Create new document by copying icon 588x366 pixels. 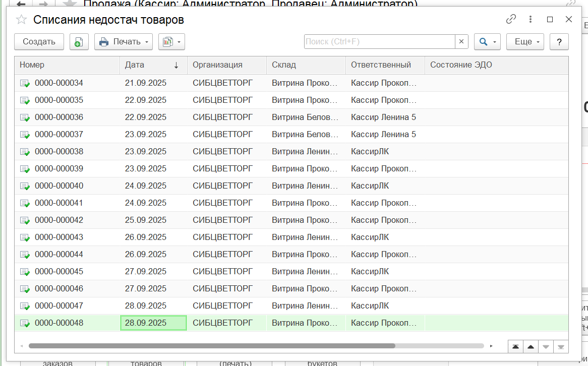pyautogui.click(x=79, y=42)
